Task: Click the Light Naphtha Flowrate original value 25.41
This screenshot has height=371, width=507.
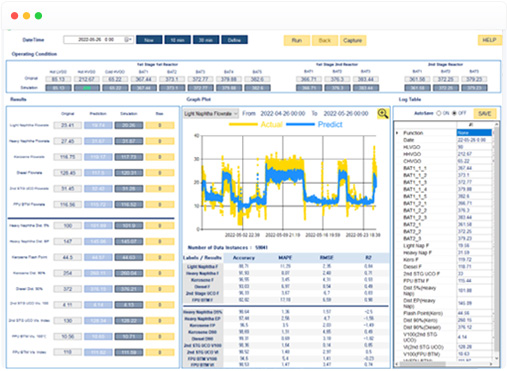Action: pos(68,125)
